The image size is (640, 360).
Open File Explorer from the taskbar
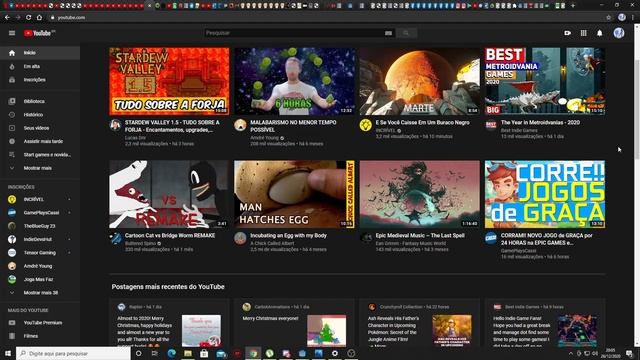pyautogui.click(x=188, y=353)
